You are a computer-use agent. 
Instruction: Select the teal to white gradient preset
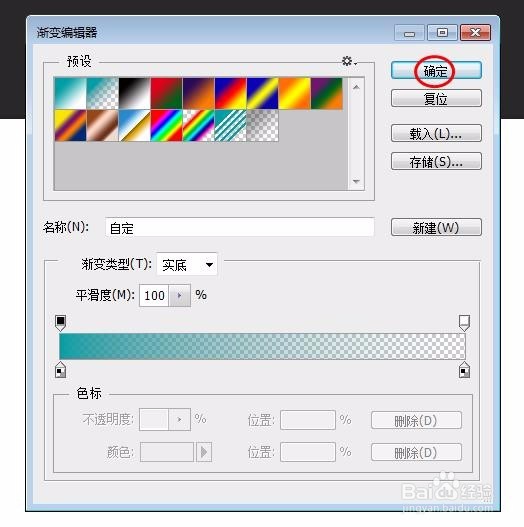coord(70,93)
